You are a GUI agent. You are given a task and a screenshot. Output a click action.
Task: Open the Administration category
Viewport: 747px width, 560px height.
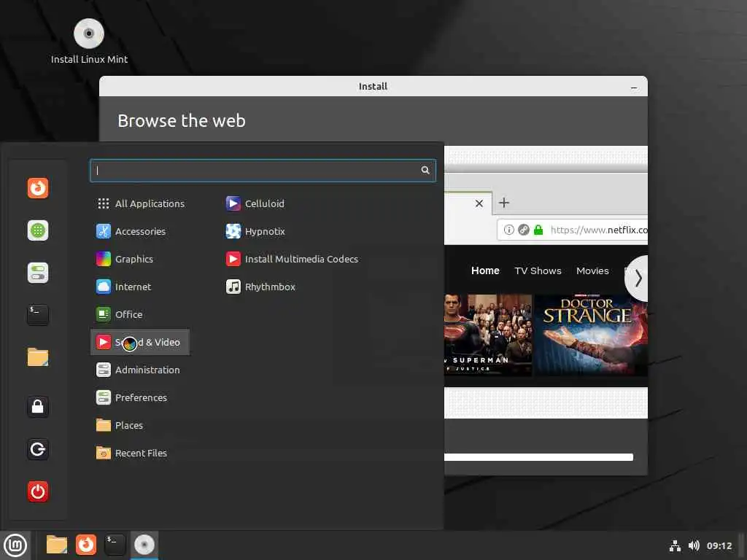coord(140,370)
